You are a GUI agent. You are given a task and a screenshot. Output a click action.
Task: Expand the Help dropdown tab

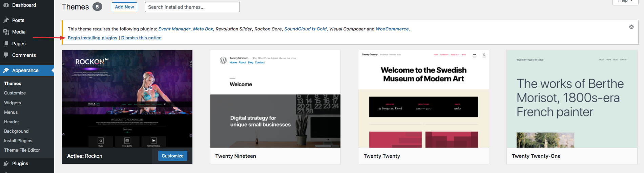(625, 1)
